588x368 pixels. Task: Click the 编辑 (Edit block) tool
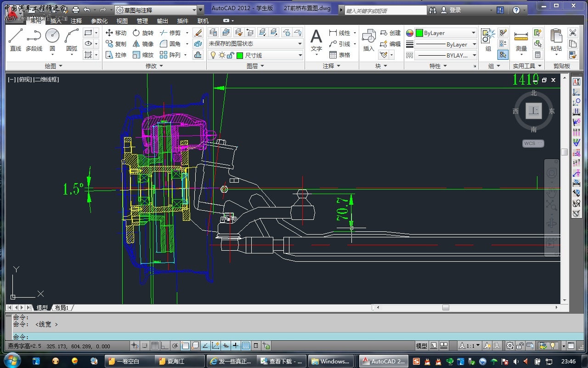(x=390, y=44)
